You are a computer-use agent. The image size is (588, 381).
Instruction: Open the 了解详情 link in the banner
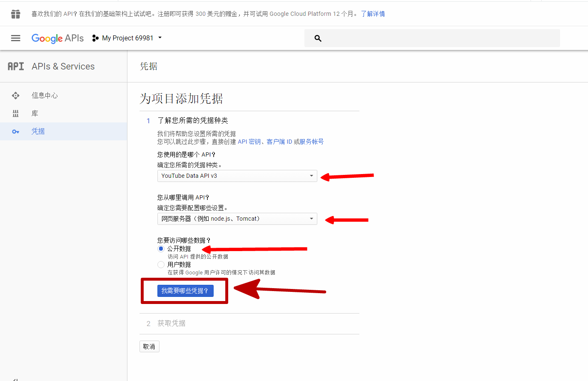pos(373,14)
